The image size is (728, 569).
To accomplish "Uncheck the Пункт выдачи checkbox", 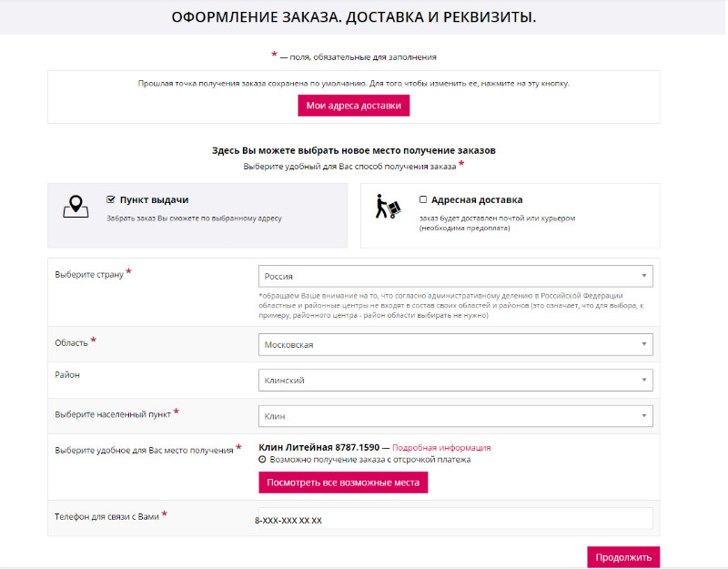I will (x=111, y=198).
